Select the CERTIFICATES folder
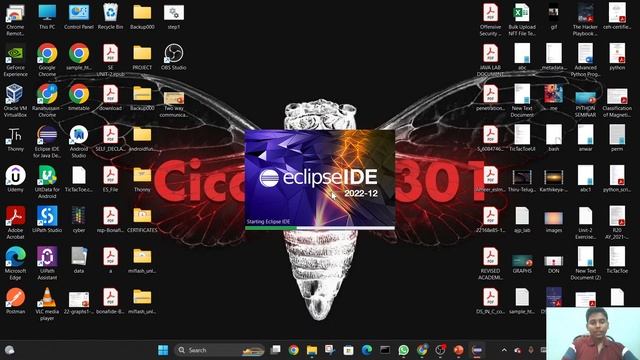The image size is (640, 360). click(x=142, y=219)
